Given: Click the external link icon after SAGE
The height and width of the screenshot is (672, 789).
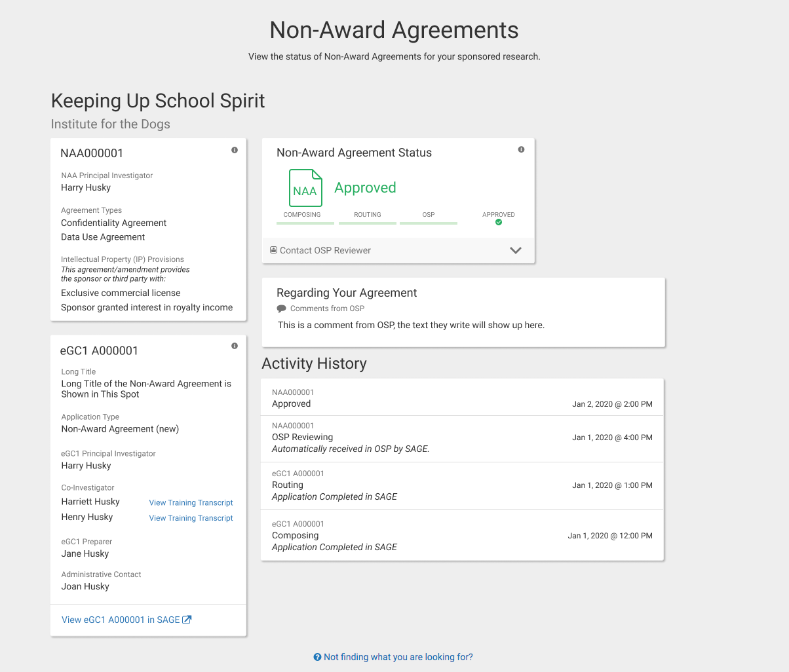Looking at the screenshot, I should pos(187,620).
